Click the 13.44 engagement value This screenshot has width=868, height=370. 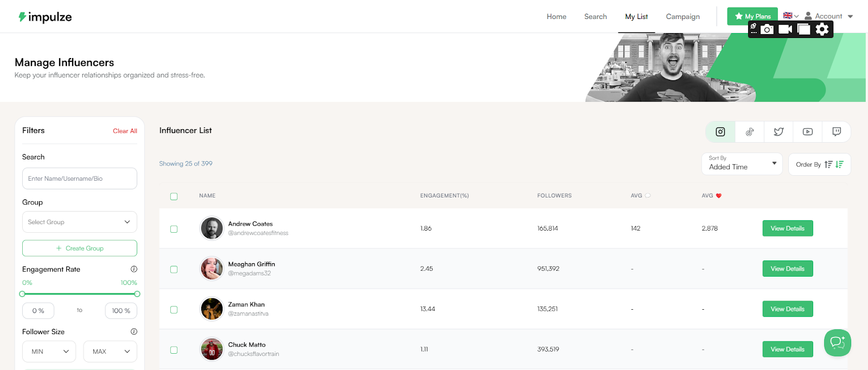point(427,309)
